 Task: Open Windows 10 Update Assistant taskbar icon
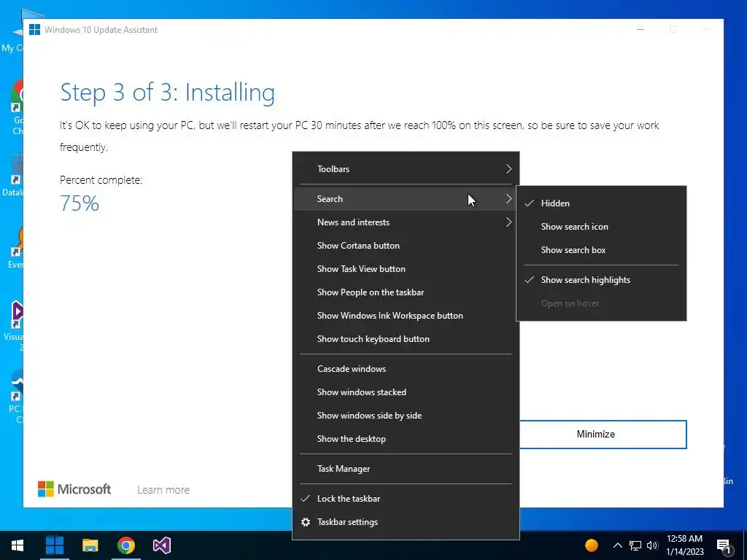click(54, 545)
